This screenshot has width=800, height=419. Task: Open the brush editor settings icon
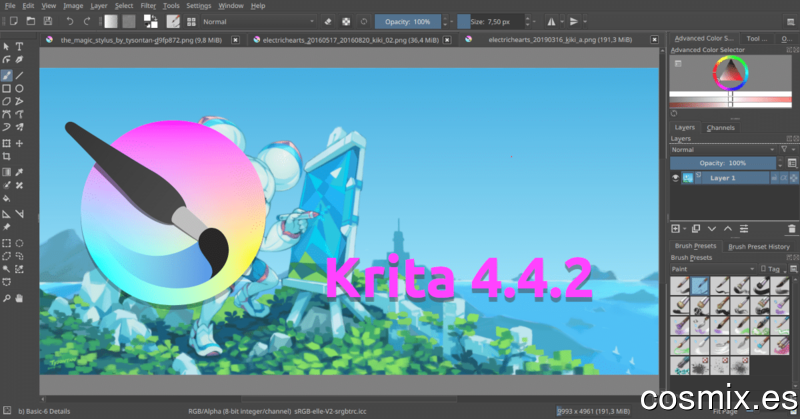pos(173,21)
